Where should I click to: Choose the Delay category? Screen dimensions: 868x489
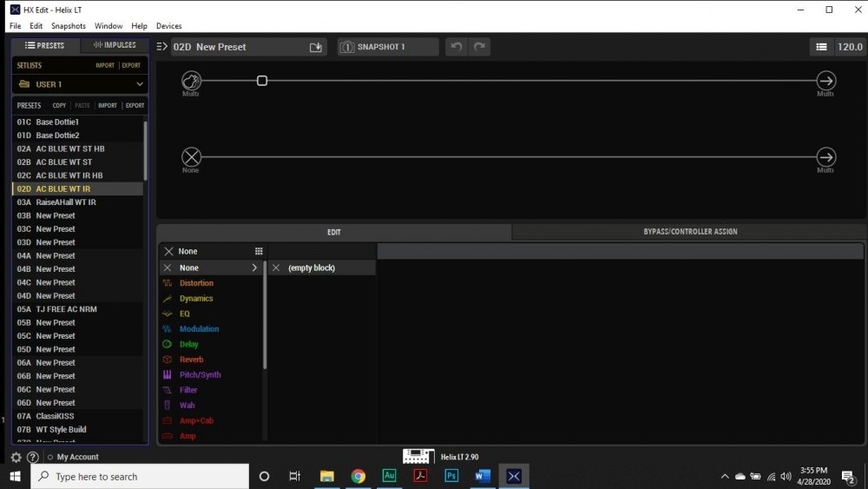(x=212, y=344)
